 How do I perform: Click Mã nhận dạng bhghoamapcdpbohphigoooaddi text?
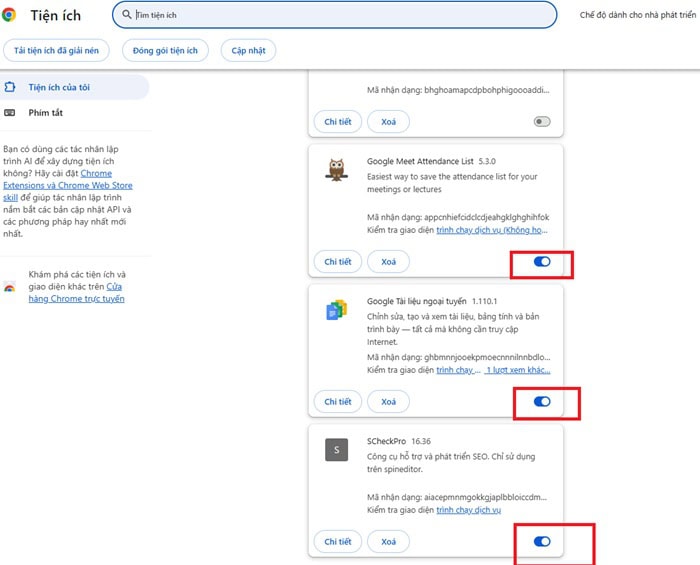tap(458, 90)
